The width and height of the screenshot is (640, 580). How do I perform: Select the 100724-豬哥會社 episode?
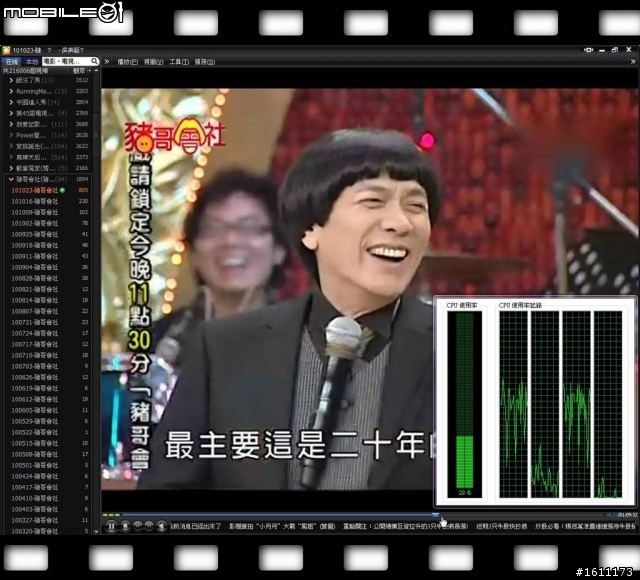click(35, 333)
